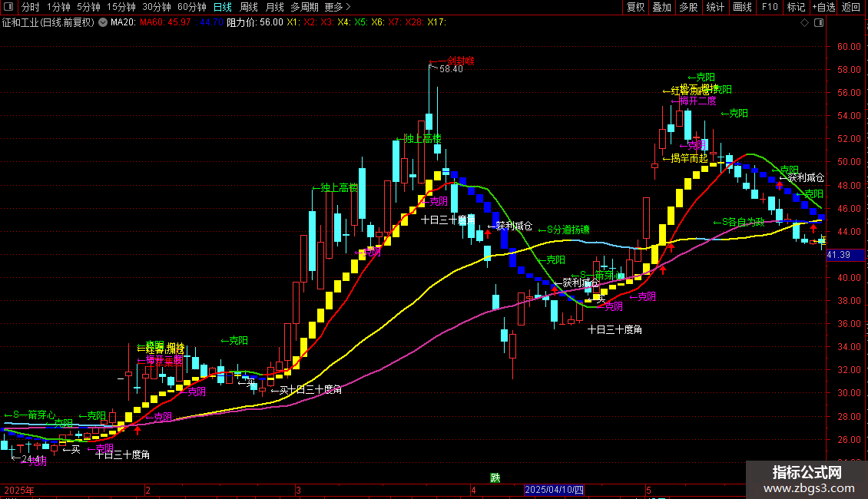Toggle the right side panel icon
The image size is (868, 499).
point(819,23)
